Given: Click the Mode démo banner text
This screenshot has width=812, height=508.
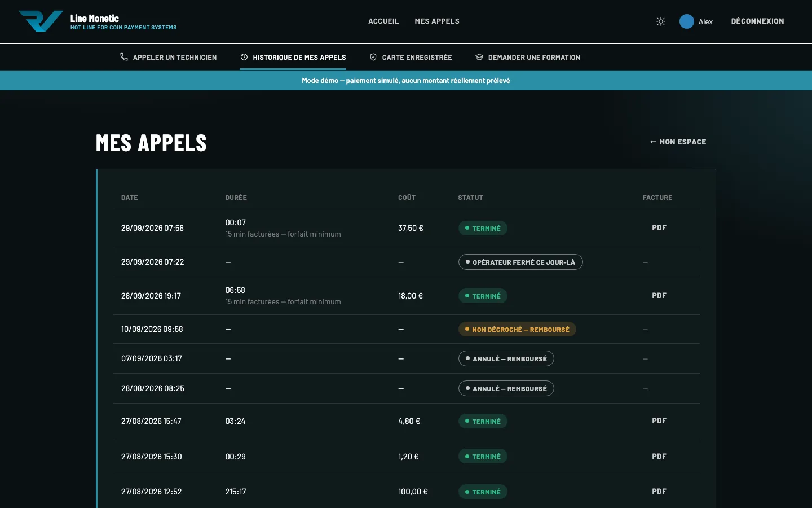Looking at the screenshot, I should pos(406,81).
